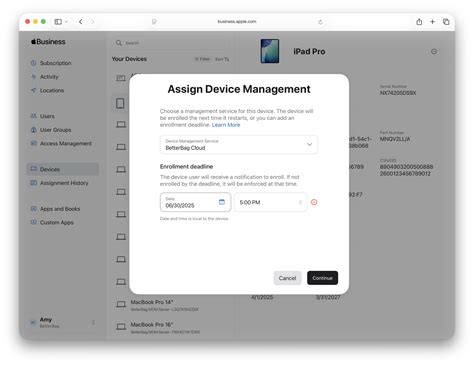The height and width of the screenshot is (365, 474).
Task: Click the business.apple.com address bar
Action: [x=237, y=22]
